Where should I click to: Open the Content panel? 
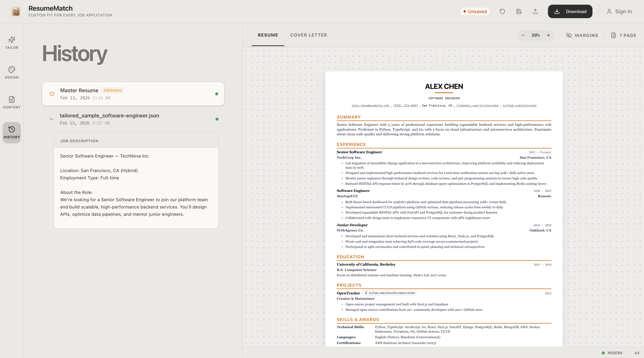[12, 102]
